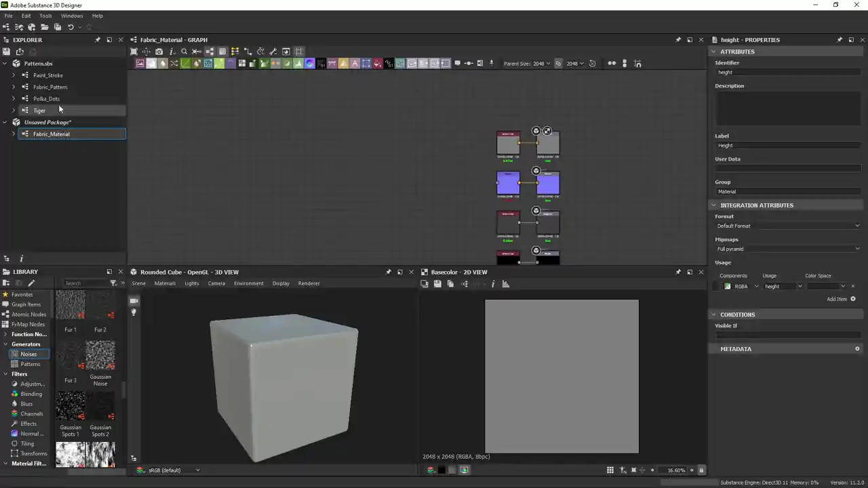This screenshot has width=868, height=488.
Task: Open the Edit menu
Action: pyautogui.click(x=26, y=16)
